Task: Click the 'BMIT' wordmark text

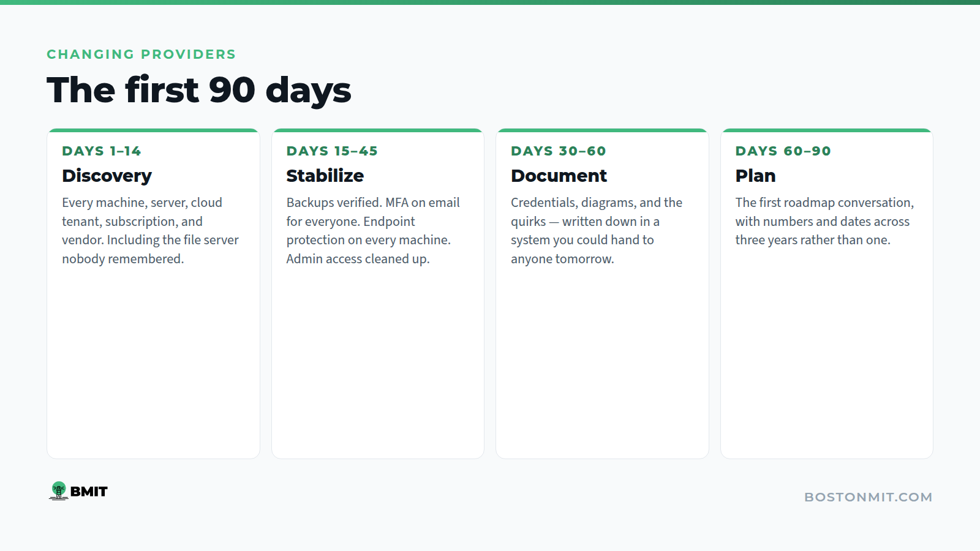Action: click(89, 492)
